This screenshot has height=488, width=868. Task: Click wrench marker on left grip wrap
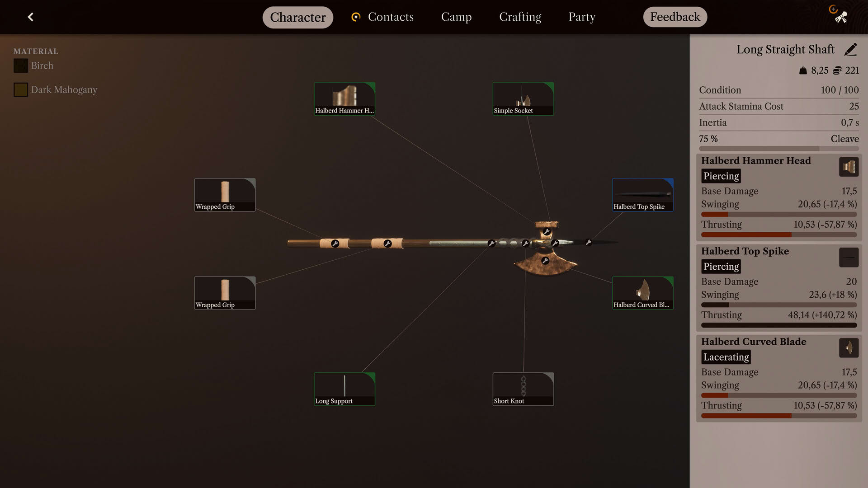point(335,244)
